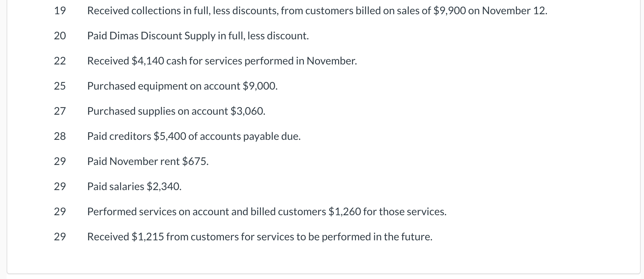Click the date number 27
The width and height of the screenshot is (644, 279).
click(60, 111)
